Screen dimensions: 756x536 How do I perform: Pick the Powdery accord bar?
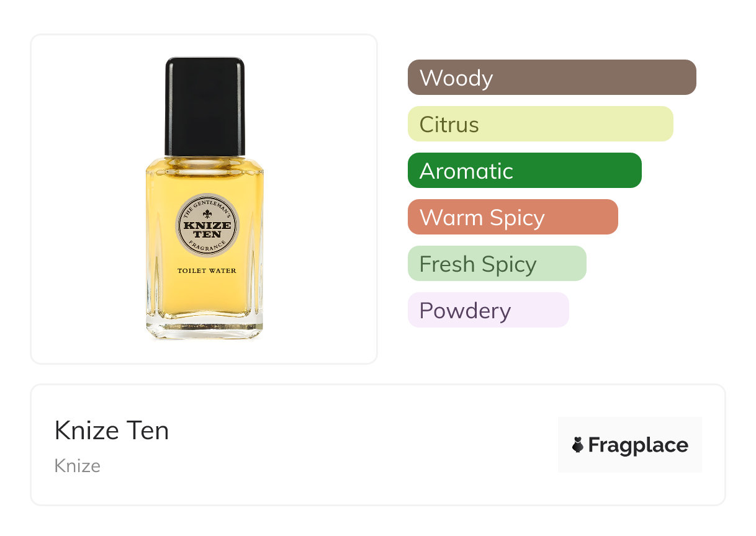pyautogui.click(x=488, y=310)
